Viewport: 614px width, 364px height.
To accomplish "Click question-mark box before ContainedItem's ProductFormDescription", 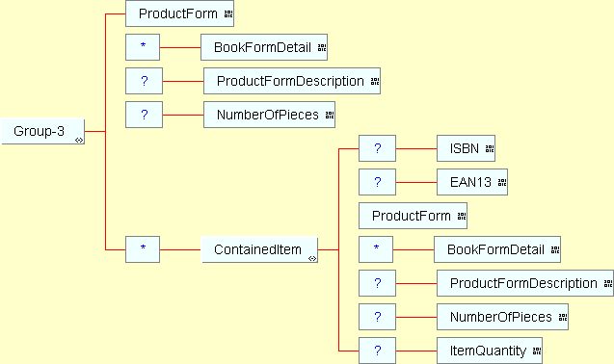I will click(x=378, y=283).
